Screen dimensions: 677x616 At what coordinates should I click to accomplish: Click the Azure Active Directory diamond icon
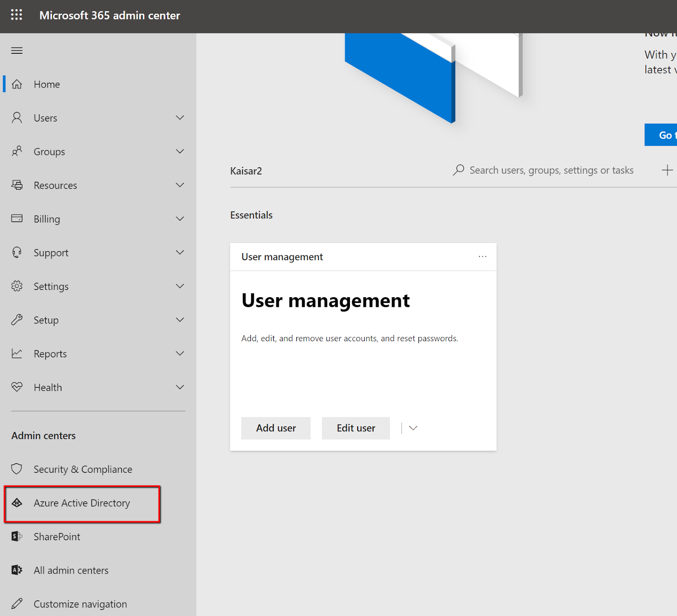point(17,503)
